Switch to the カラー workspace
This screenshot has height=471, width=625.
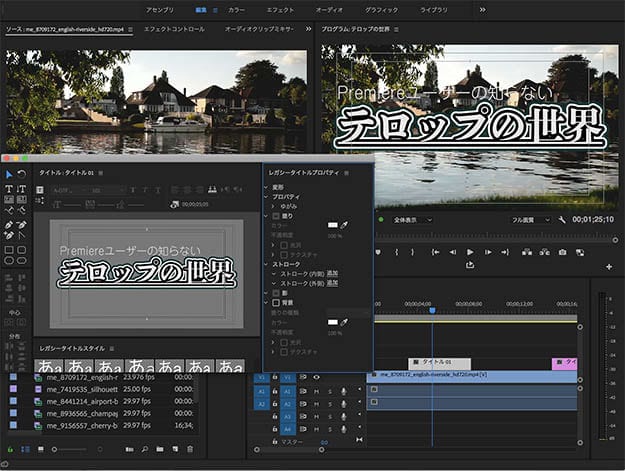(236, 10)
